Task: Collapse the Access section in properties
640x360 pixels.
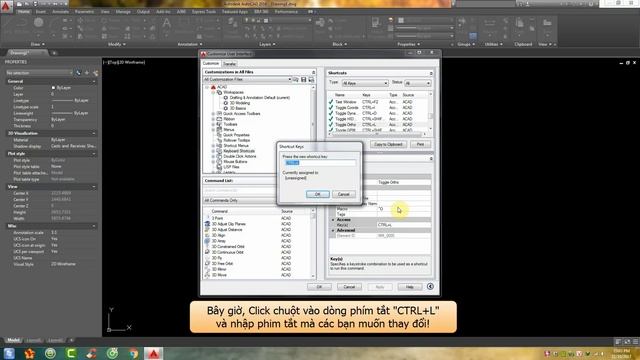Action: [333, 220]
